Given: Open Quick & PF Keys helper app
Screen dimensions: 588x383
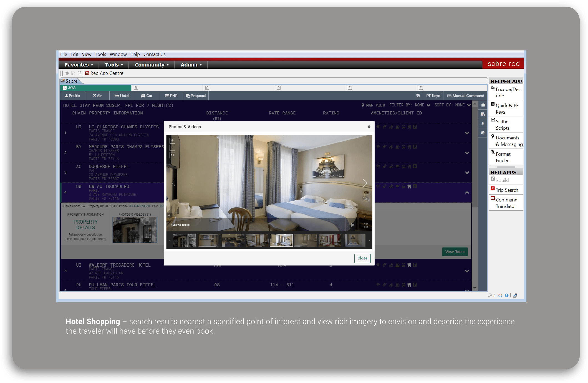Looking at the screenshot, I should [506, 109].
